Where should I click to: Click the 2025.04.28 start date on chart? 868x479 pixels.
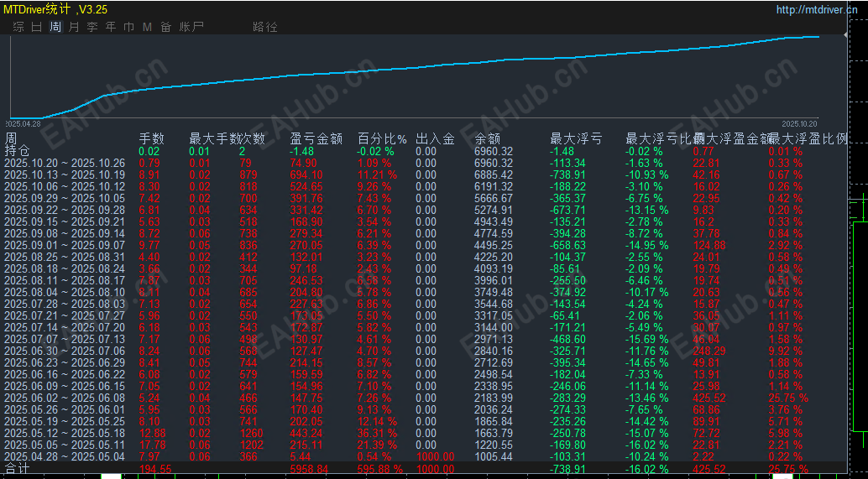coord(25,124)
